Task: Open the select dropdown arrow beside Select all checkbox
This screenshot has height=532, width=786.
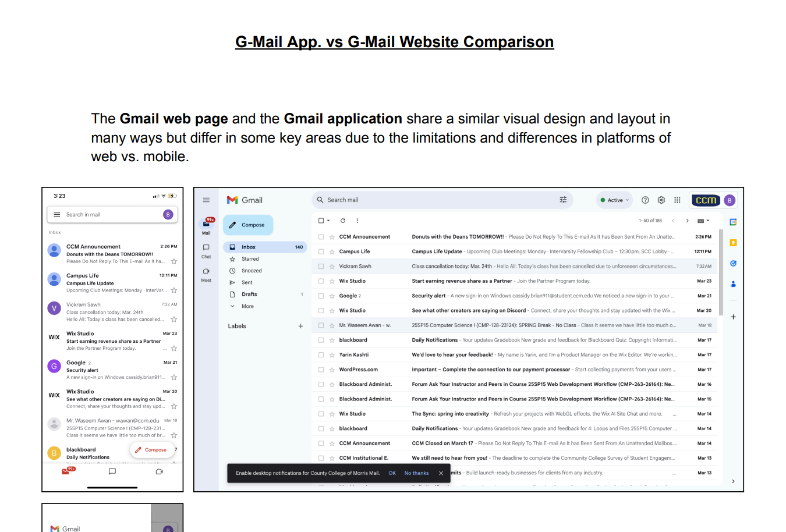Action: point(328,221)
